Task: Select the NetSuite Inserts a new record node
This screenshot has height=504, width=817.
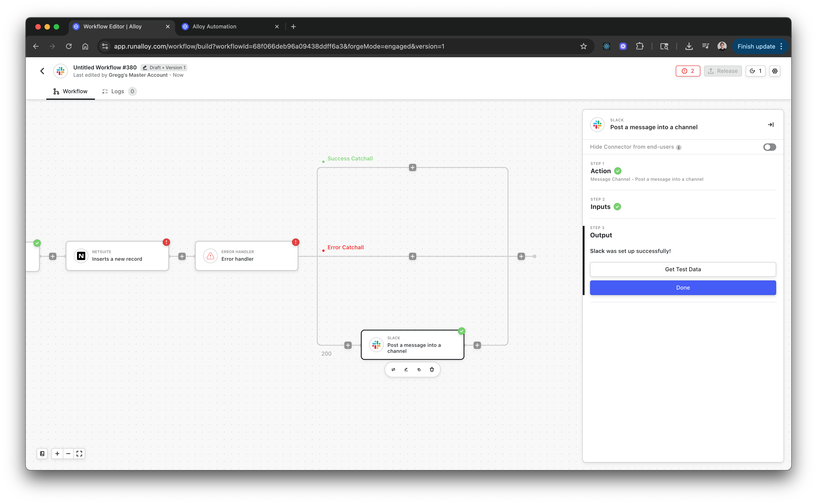Action: pyautogui.click(x=117, y=256)
